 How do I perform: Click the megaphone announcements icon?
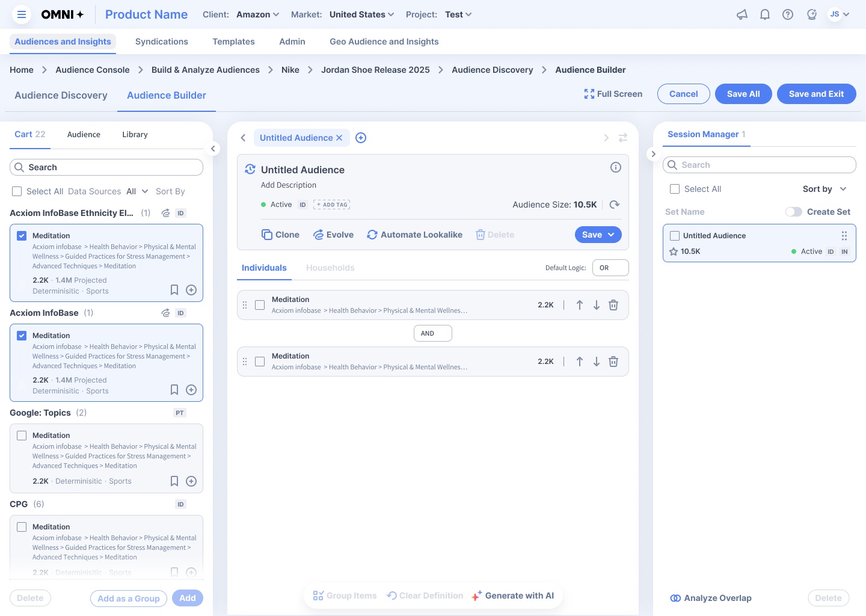[742, 14]
